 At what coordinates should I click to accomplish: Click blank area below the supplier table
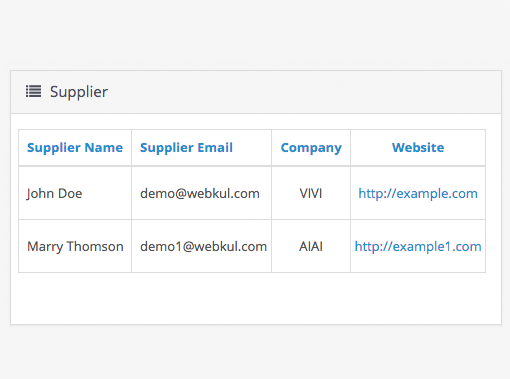[256, 298]
